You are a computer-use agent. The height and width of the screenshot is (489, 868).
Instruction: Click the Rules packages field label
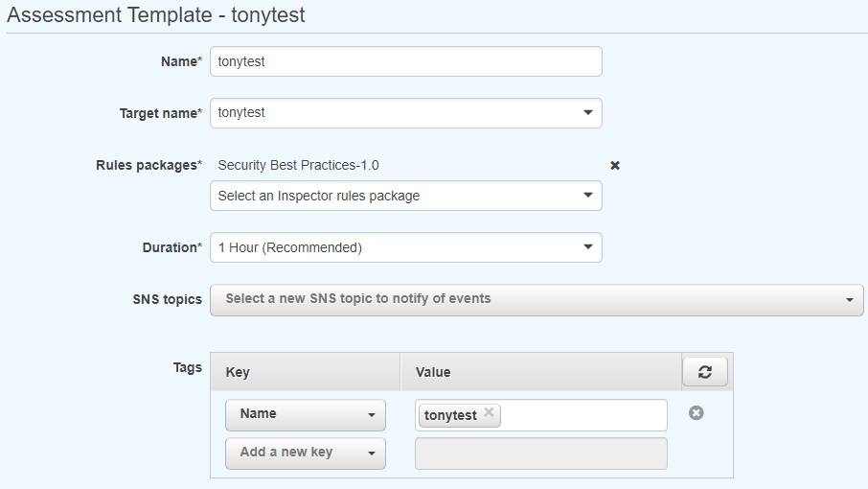tap(148, 165)
